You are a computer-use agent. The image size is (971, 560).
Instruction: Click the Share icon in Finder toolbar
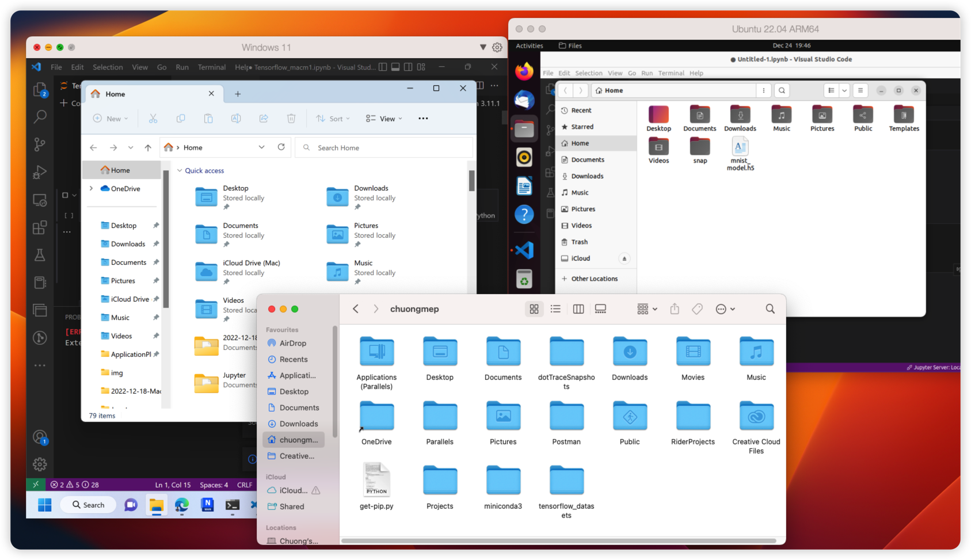click(675, 309)
